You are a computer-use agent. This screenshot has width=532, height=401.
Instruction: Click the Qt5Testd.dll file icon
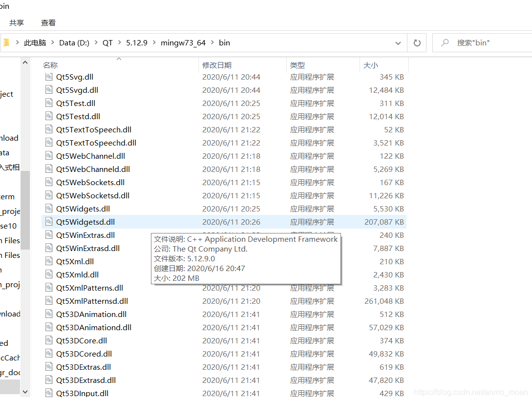[49, 116]
